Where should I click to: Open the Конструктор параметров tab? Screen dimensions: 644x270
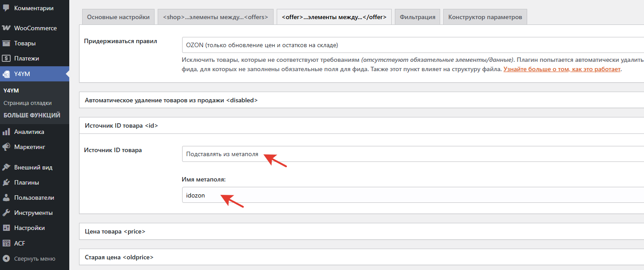(485, 17)
